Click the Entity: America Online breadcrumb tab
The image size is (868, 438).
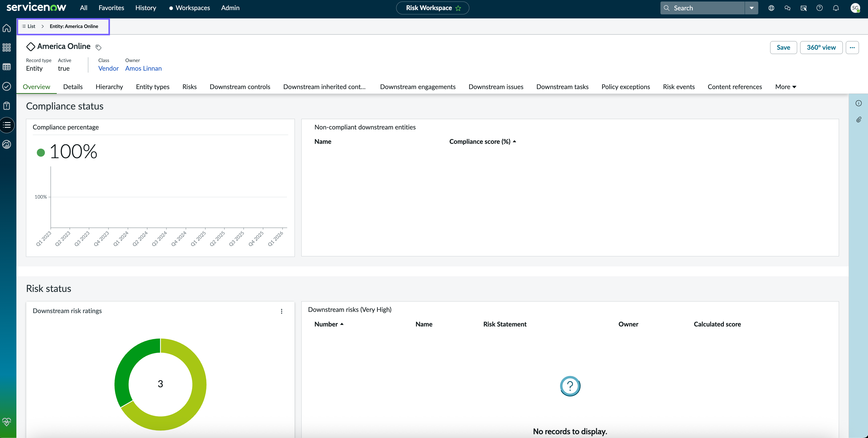74,26
